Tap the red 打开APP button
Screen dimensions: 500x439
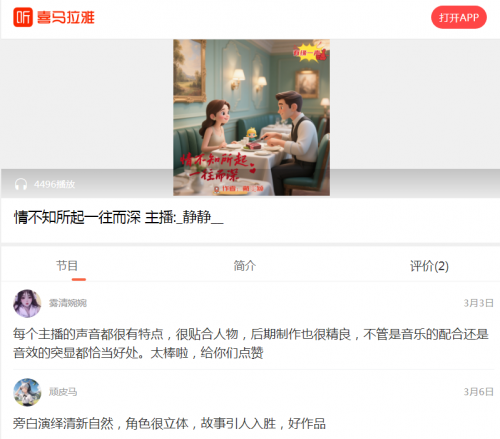point(459,17)
